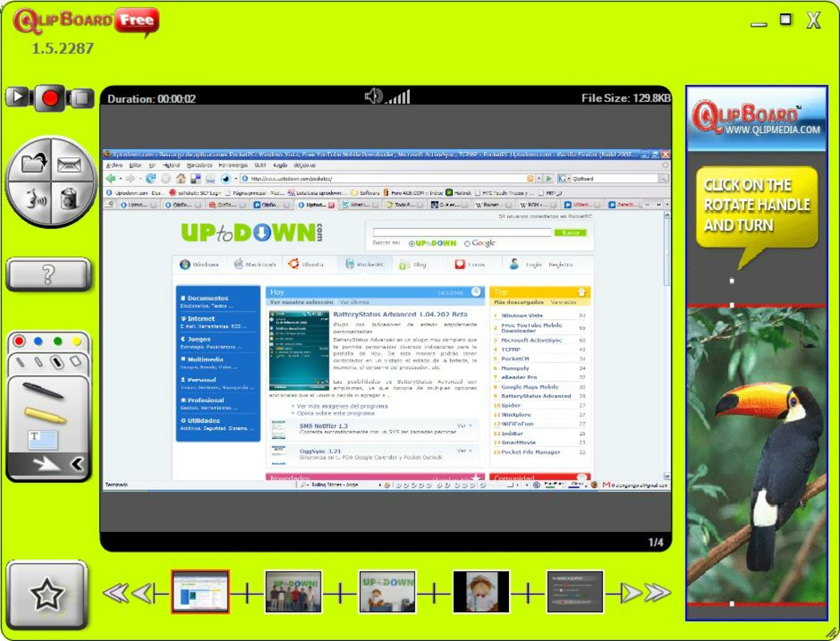Choose the thick stroke width option
Viewport: 840px width, 641px height.
[58, 362]
